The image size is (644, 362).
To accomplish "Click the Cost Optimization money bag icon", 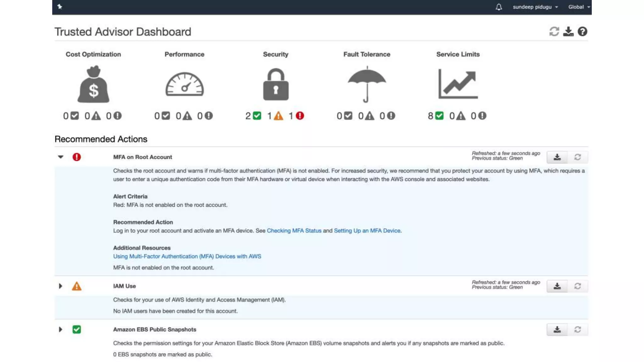I will (93, 84).
